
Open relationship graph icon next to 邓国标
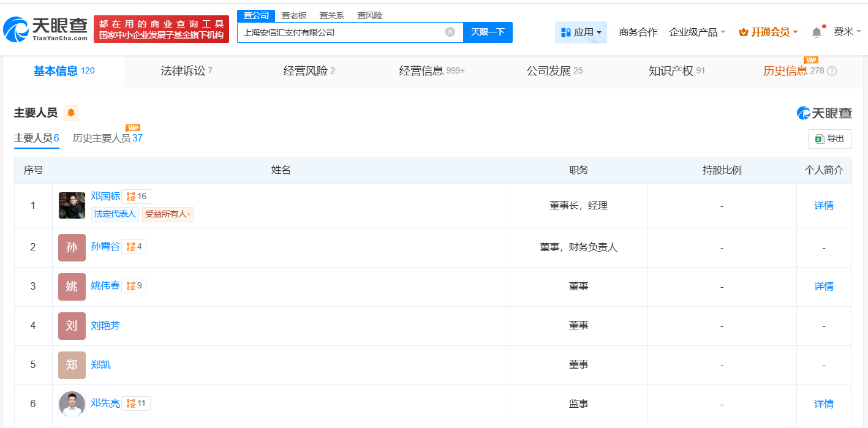point(130,197)
